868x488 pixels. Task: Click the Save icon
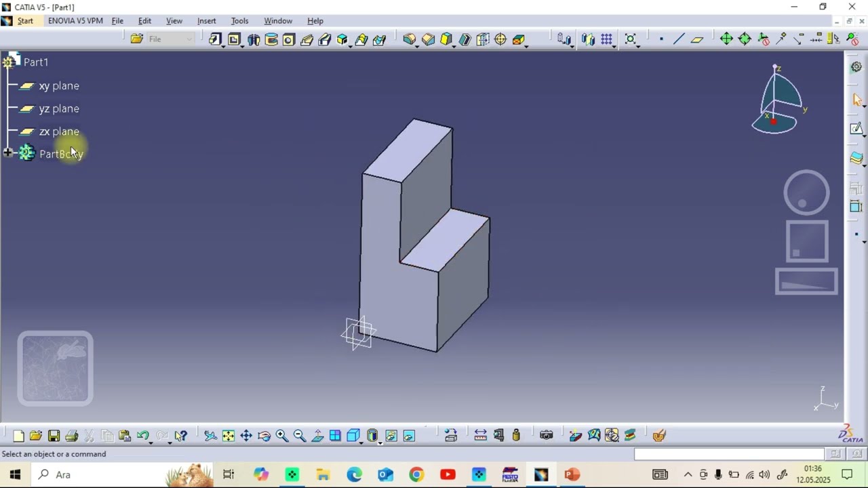(54, 436)
